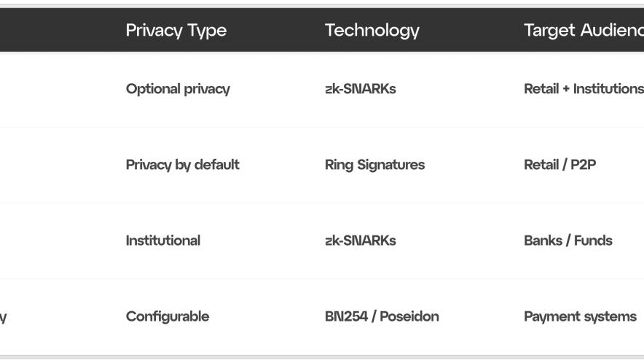Click zk-SNARKs in the Institutional row
The image size is (644, 363).
[x=360, y=241]
